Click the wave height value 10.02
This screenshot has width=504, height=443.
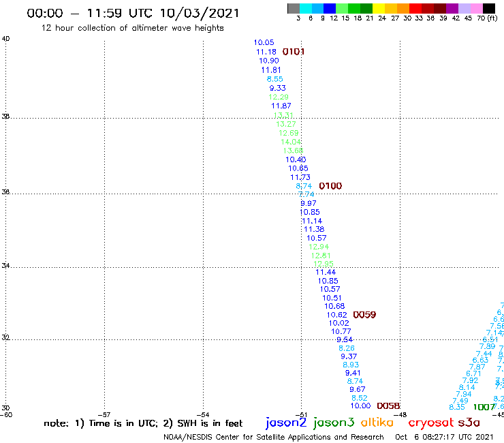click(x=338, y=323)
